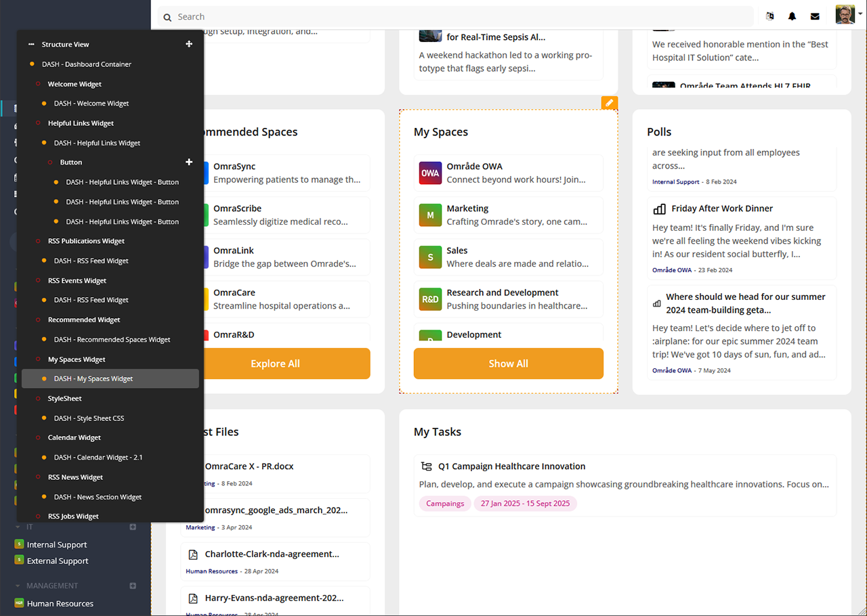
Task: Open the messages envelope icon
Action: 815,16
